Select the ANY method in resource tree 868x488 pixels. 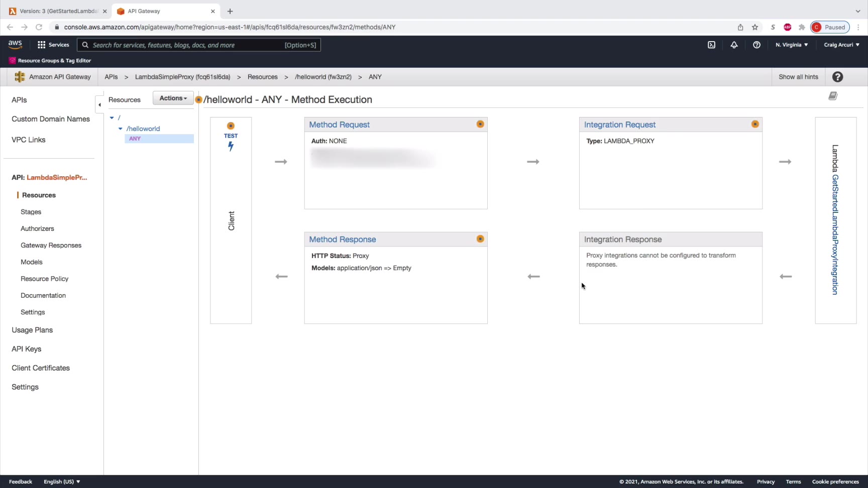tap(159, 139)
